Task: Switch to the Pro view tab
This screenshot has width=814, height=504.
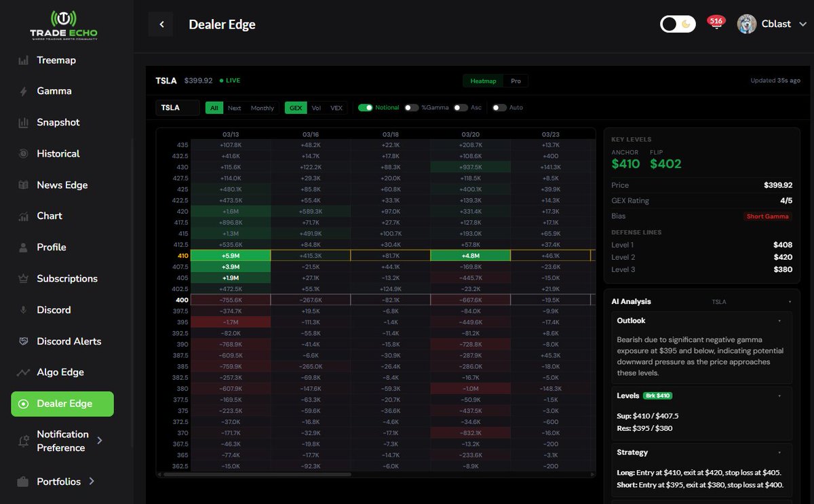Action: point(516,81)
